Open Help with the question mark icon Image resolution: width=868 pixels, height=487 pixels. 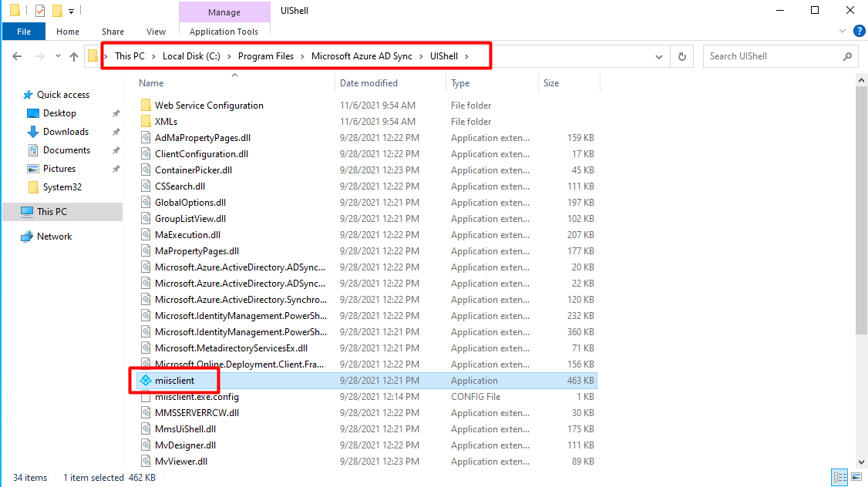point(860,31)
